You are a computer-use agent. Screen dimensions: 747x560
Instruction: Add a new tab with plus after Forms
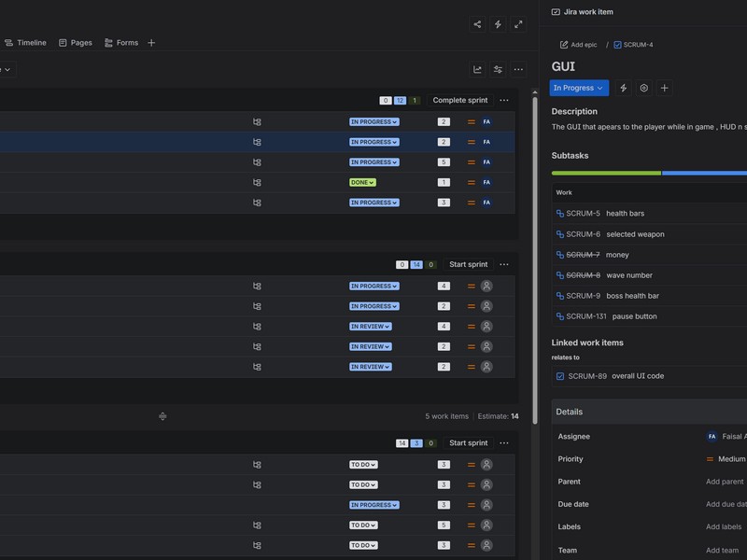point(151,43)
